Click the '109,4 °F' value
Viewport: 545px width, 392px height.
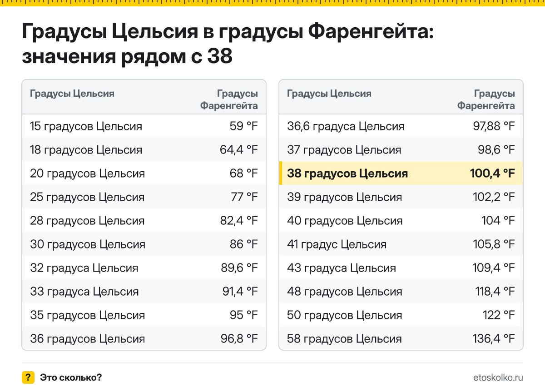(x=494, y=268)
